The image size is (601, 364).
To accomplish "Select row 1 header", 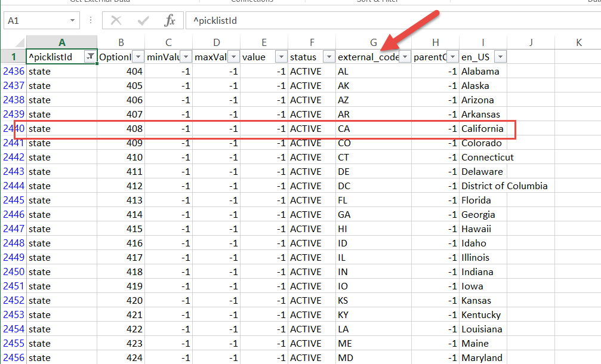I will (x=14, y=57).
